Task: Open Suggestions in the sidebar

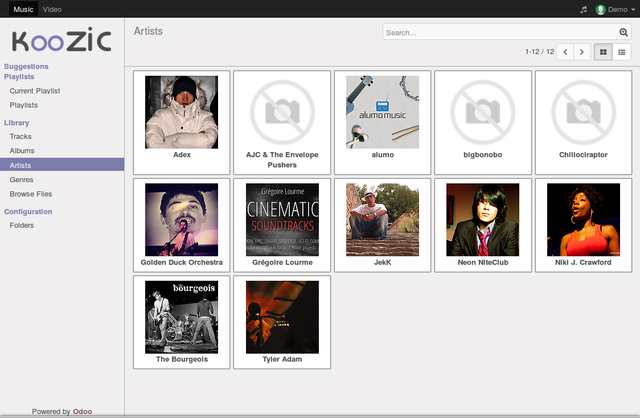Action: click(x=26, y=66)
